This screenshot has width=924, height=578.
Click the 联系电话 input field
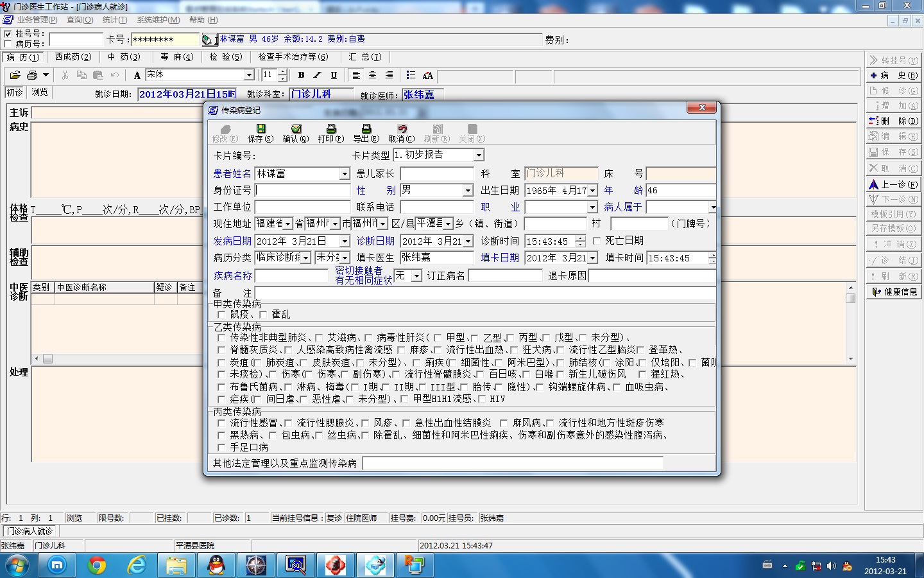coord(437,207)
